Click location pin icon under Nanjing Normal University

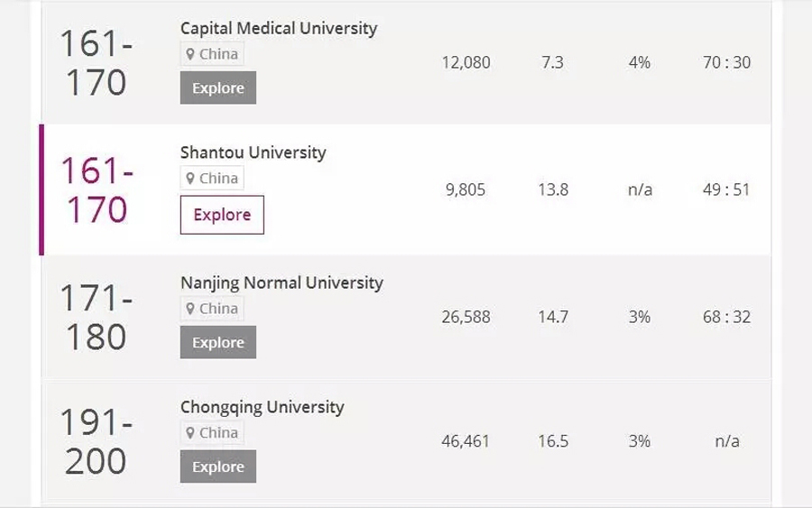[190, 309]
